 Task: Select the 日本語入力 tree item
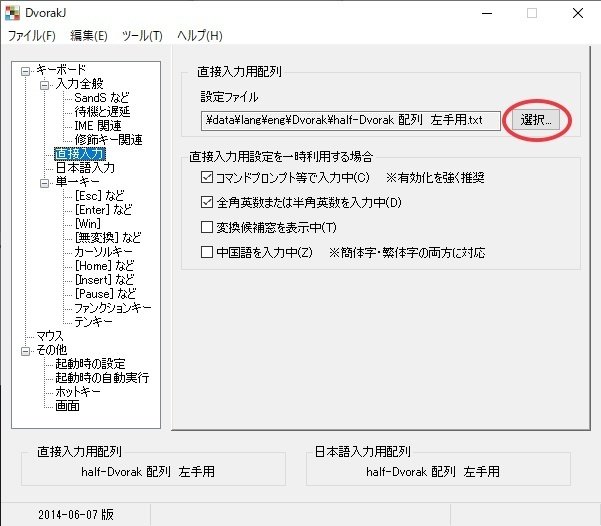85,168
